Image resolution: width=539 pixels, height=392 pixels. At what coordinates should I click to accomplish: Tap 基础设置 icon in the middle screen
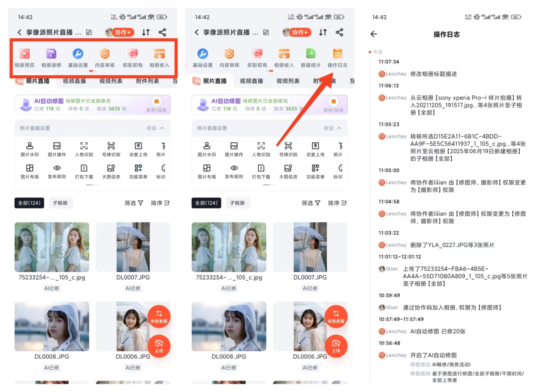tap(202, 54)
